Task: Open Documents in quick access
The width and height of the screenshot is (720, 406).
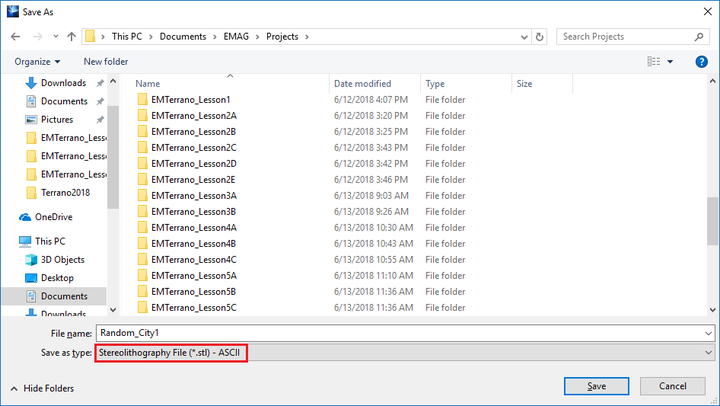Action: click(x=64, y=102)
